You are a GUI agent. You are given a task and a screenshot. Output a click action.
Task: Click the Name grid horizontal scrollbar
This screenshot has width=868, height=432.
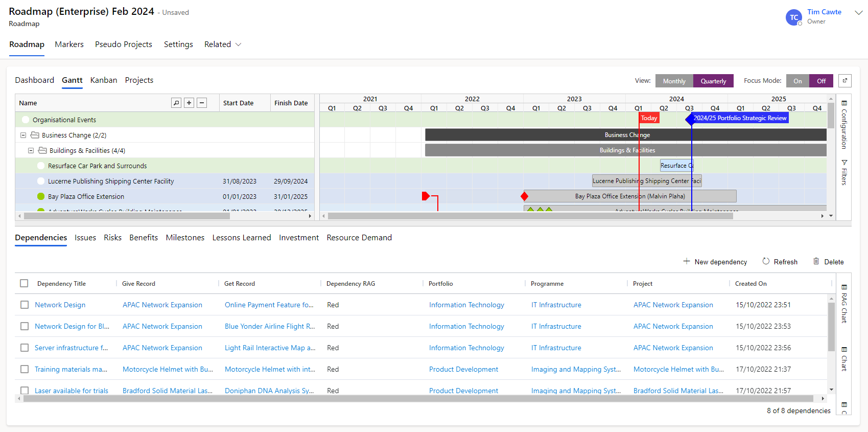point(127,216)
